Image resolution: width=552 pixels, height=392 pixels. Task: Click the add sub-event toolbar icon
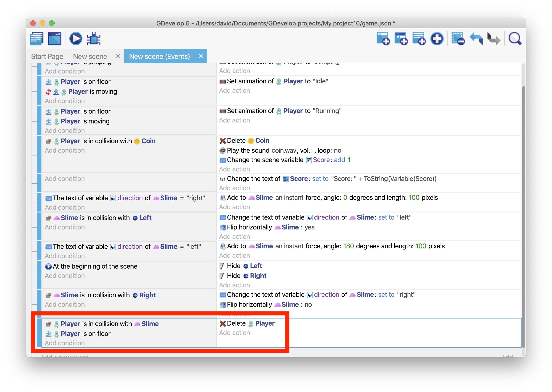point(401,39)
